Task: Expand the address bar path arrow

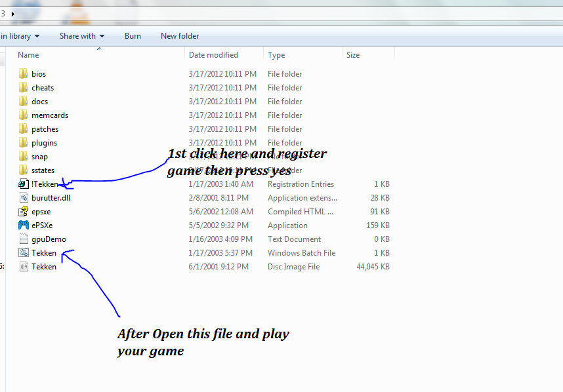Action: click(13, 14)
